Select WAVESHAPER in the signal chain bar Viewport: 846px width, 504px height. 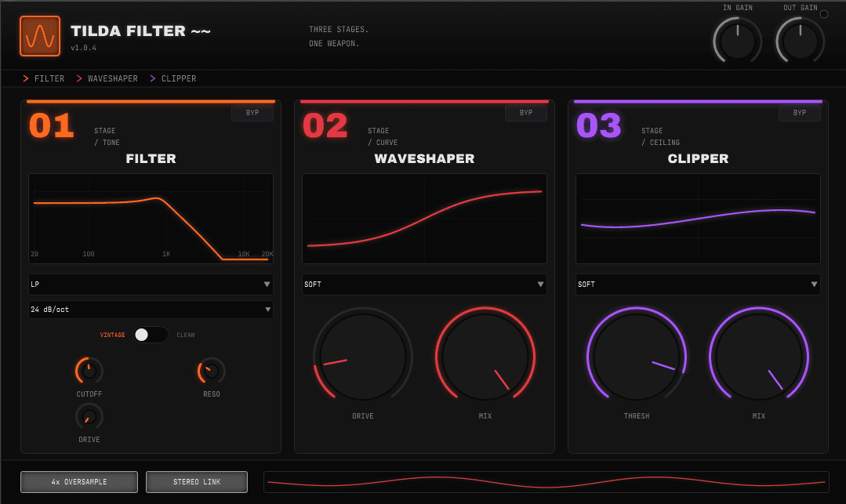click(113, 79)
